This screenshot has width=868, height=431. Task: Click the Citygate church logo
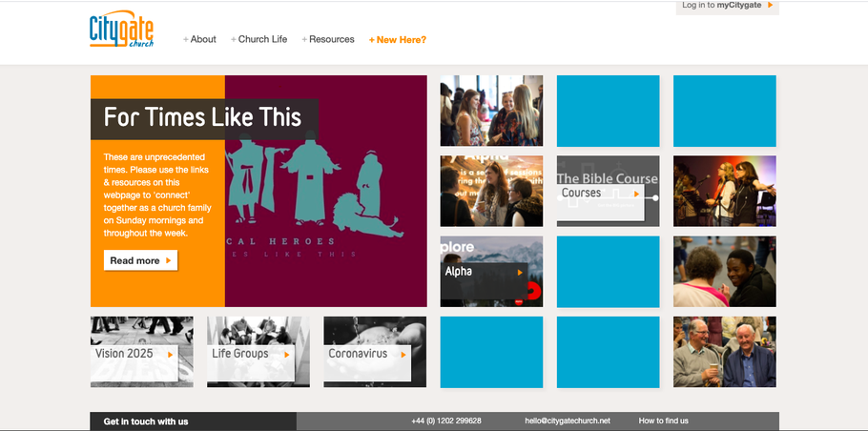tap(122, 29)
